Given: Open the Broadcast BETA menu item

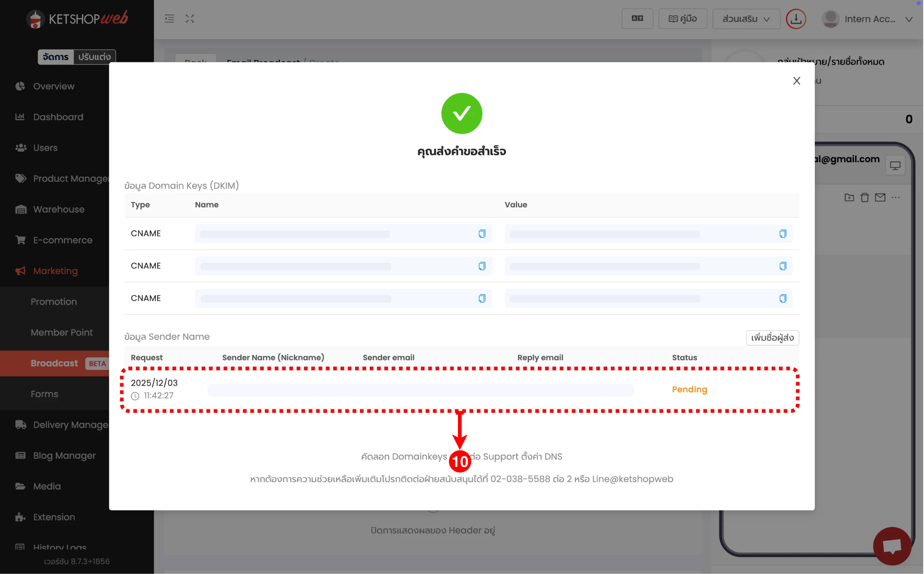Looking at the screenshot, I should (x=54, y=363).
